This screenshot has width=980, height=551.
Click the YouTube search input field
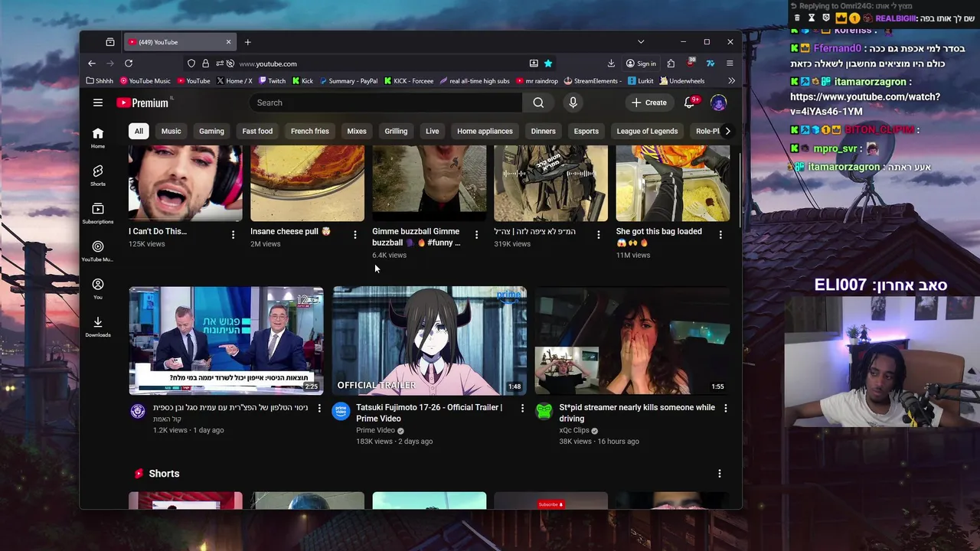point(385,103)
